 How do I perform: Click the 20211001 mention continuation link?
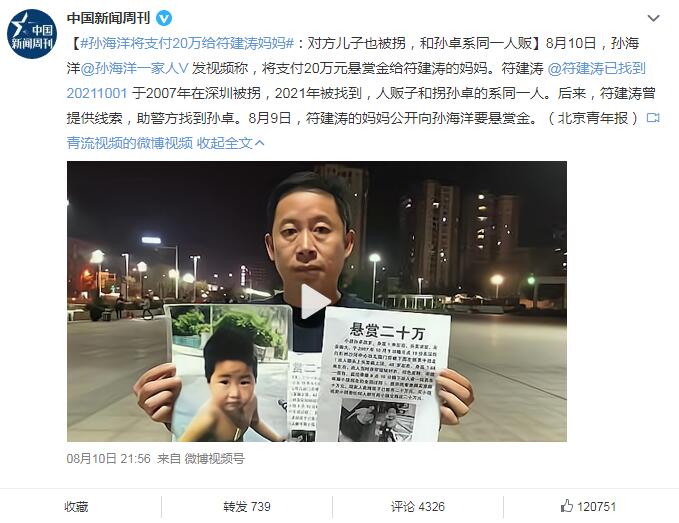97,94
